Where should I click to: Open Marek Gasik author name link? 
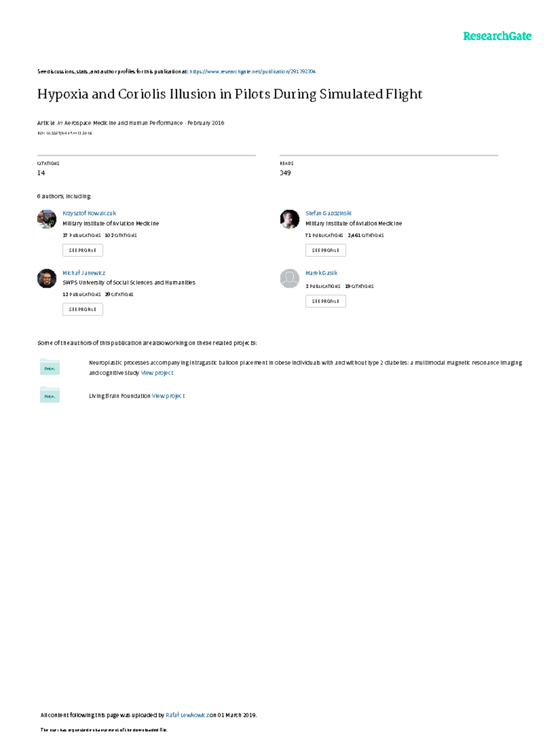click(322, 273)
